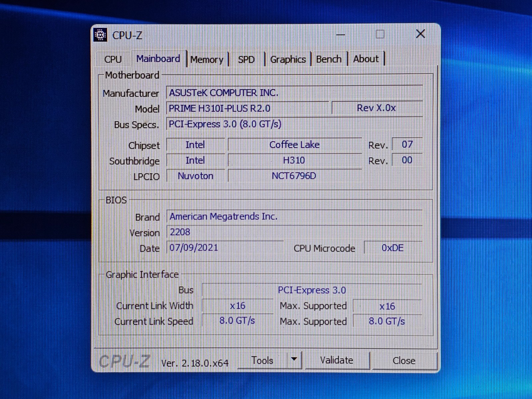Click the Intel chipset vendor field
532x399 pixels.
(x=196, y=145)
